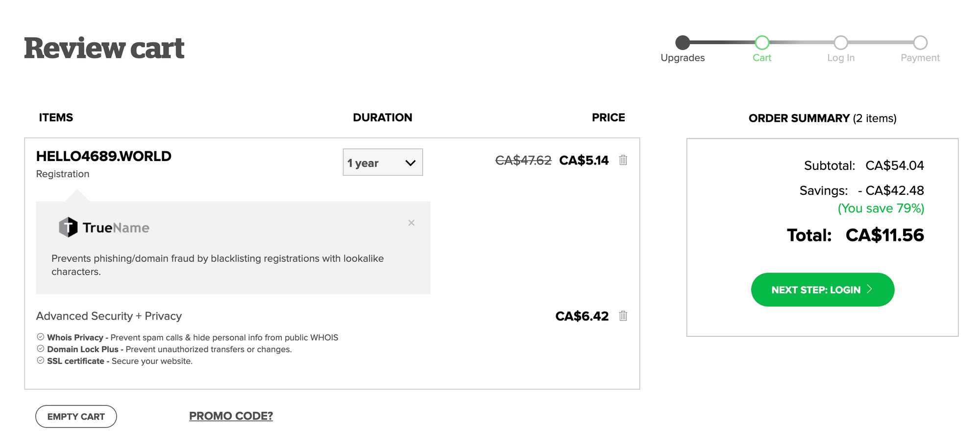980x447 pixels.
Task: Go to the Upgrades step circle
Action: (x=683, y=43)
